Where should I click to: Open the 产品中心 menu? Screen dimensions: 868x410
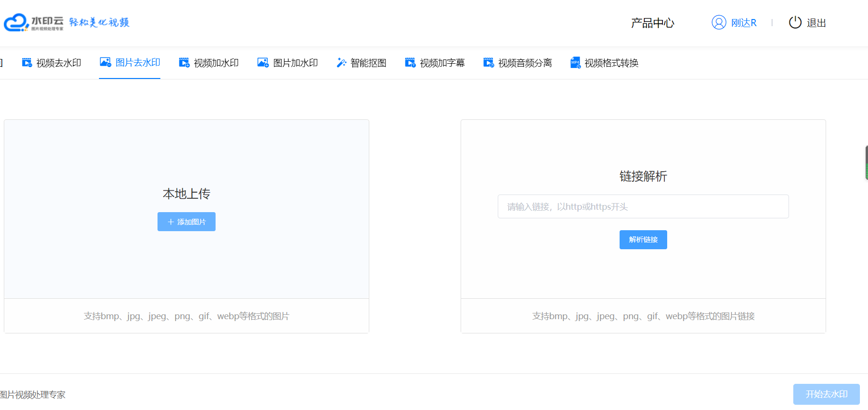652,23
